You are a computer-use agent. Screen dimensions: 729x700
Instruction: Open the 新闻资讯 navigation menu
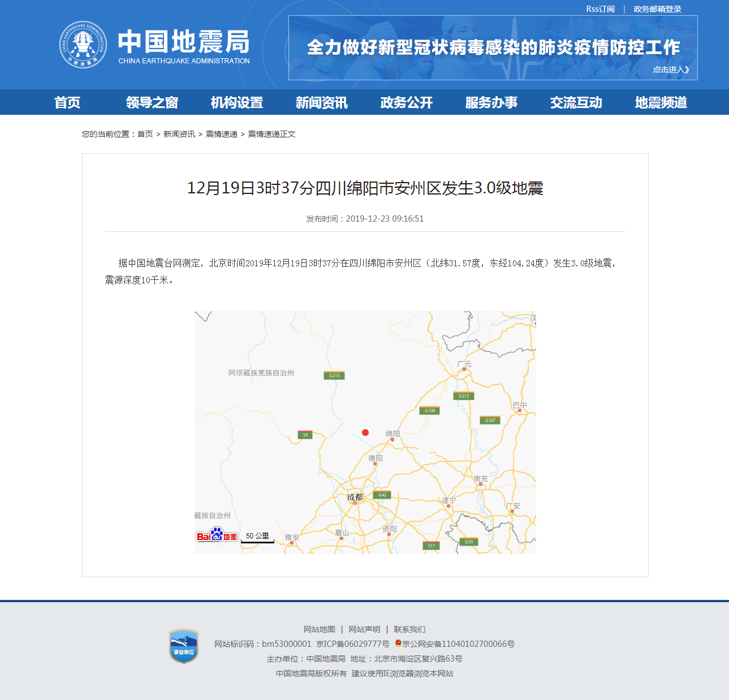point(321,102)
